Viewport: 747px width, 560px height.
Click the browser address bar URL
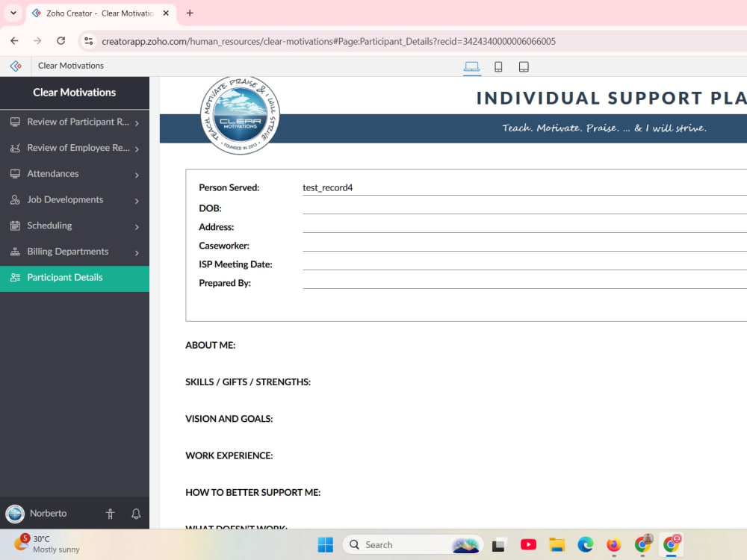coord(329,41)
